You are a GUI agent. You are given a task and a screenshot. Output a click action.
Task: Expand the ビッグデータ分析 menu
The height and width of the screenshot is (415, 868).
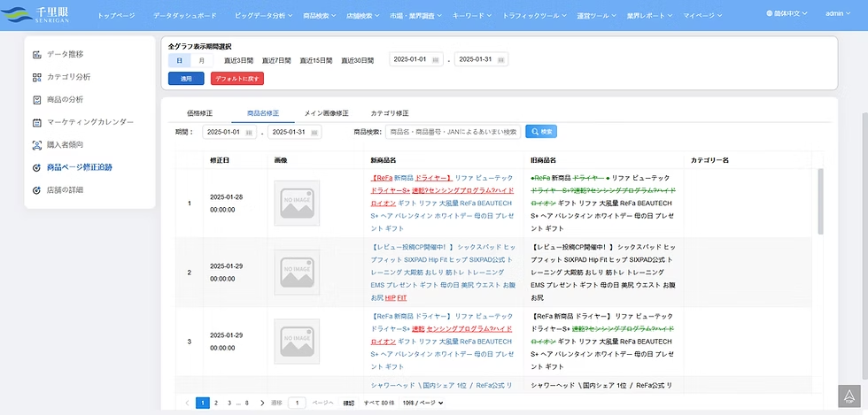point(264,16)
